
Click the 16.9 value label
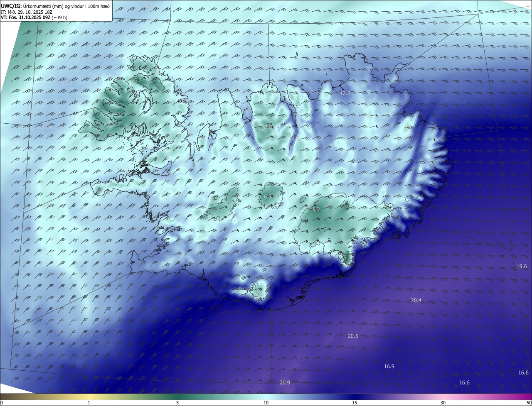pos(389,366)
